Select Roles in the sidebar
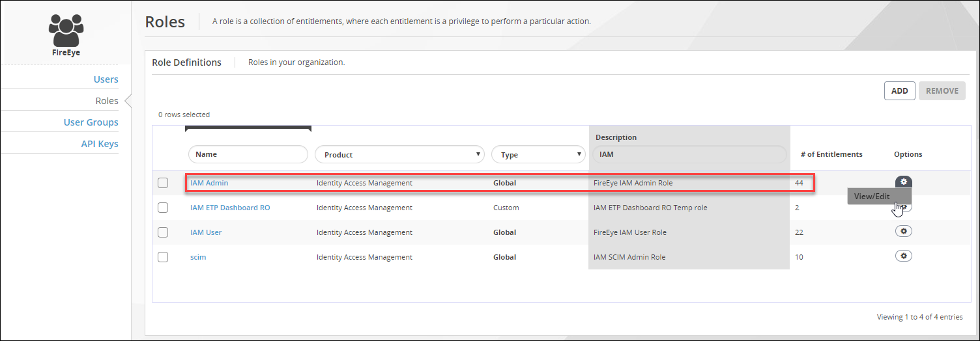Viewport: 980px width, 341px height. [x=107, y=101]
